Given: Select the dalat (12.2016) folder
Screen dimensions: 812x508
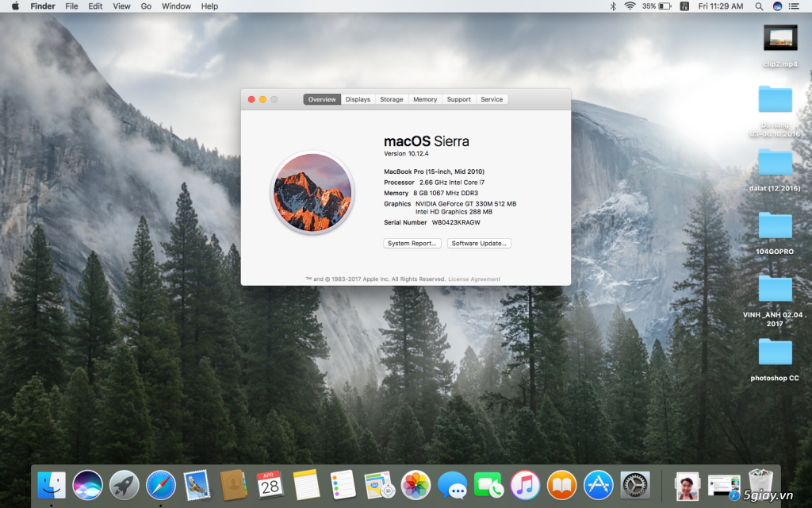Looking at the screenshot, I should click(775, 170).
